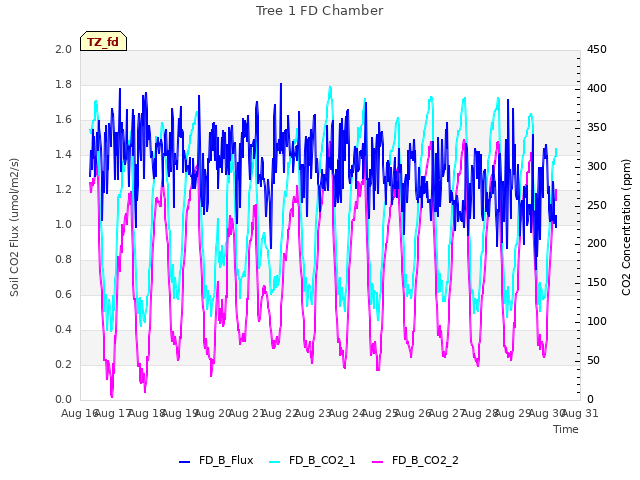The width and height of the screenshot is (640, 480).
Task: Click the FD_B_Flux legend entry
Action: [216, 460]
